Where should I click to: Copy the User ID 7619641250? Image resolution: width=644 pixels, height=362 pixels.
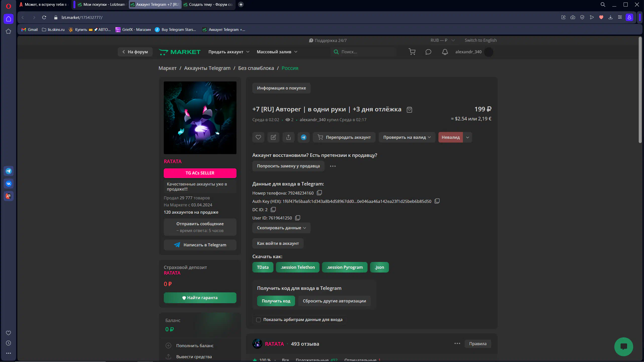[298, 218]
